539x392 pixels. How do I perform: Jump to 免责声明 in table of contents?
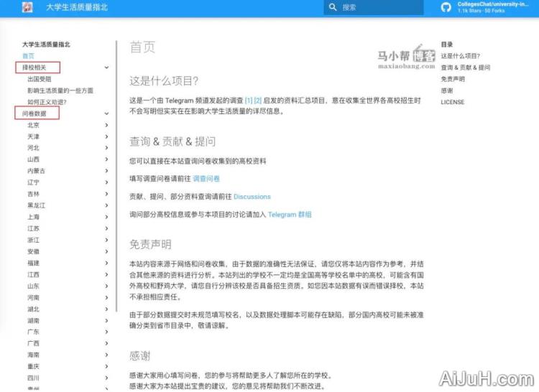(x=453, y=79)
